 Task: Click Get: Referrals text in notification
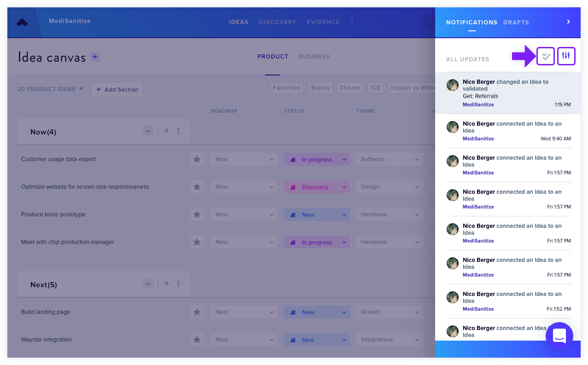480,96
